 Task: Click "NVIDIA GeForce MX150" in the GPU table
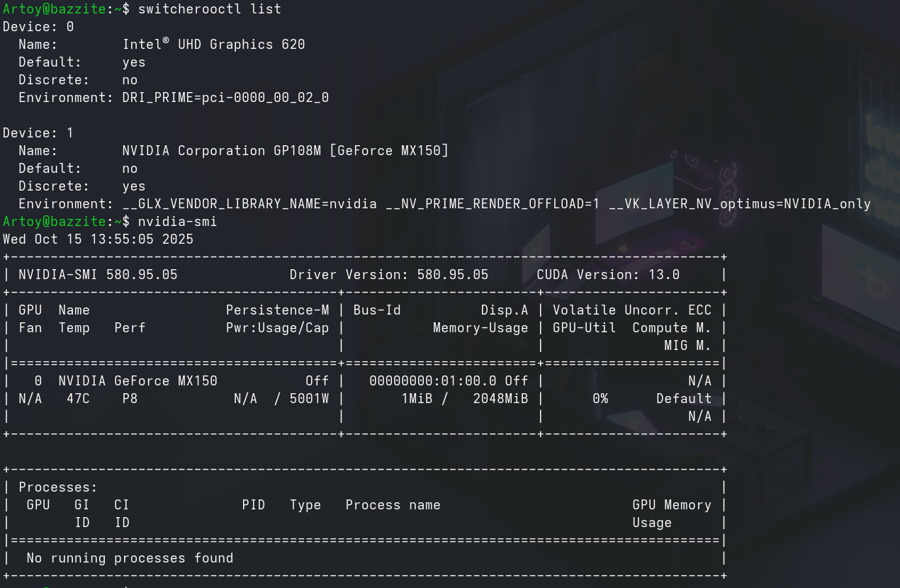coord(137,381)
